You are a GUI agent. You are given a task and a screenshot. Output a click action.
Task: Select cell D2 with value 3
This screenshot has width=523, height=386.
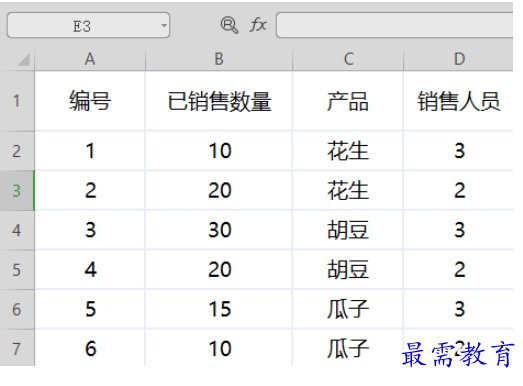[458, 151]
